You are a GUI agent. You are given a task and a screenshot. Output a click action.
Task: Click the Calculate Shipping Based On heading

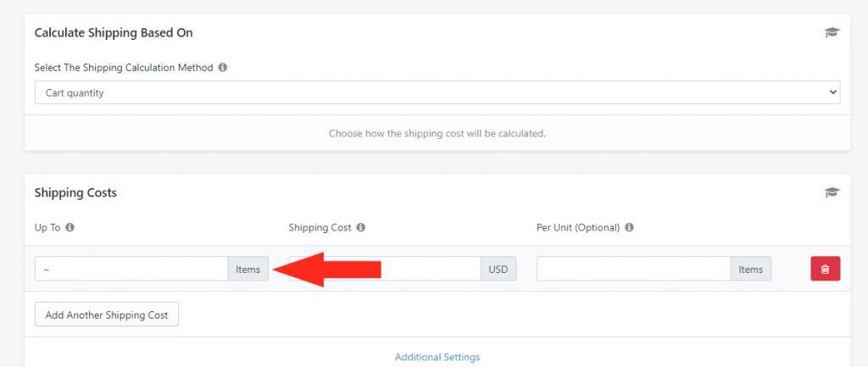pos(114,33)
